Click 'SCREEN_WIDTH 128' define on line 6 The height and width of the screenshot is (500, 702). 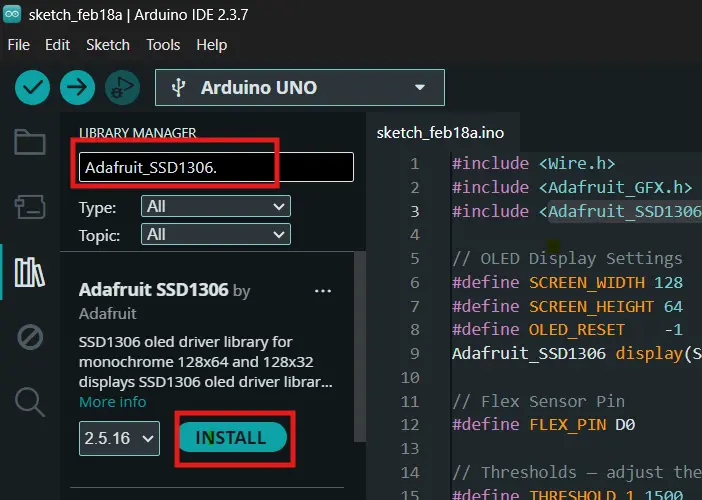point(606,282)
